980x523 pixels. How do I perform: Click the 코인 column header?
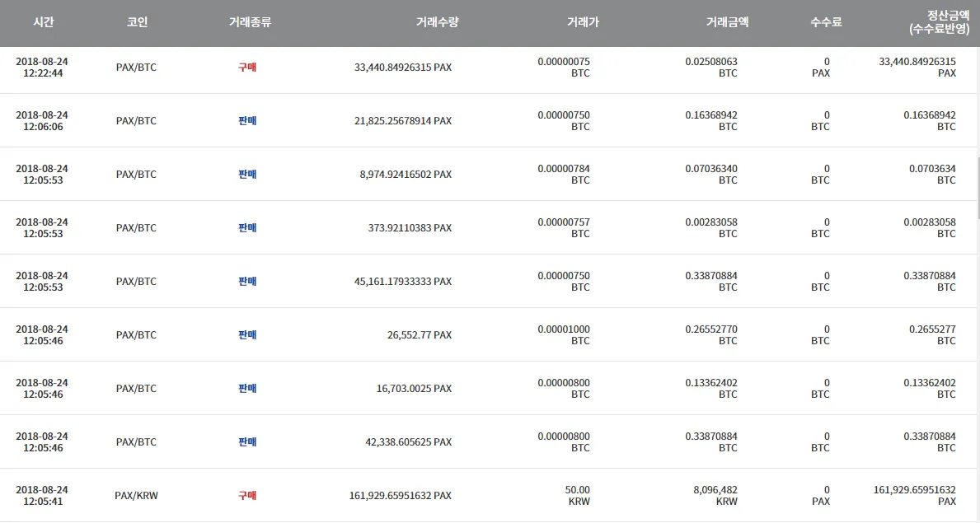click(x=137, y=22)
